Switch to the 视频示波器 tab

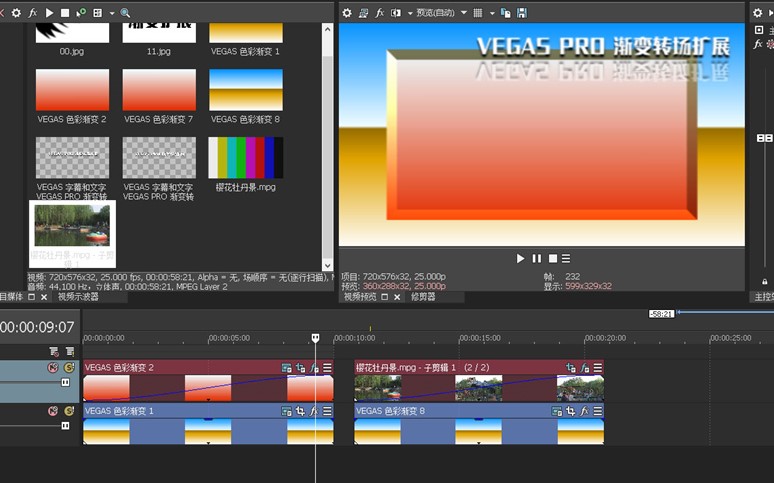tap(78, 297)
